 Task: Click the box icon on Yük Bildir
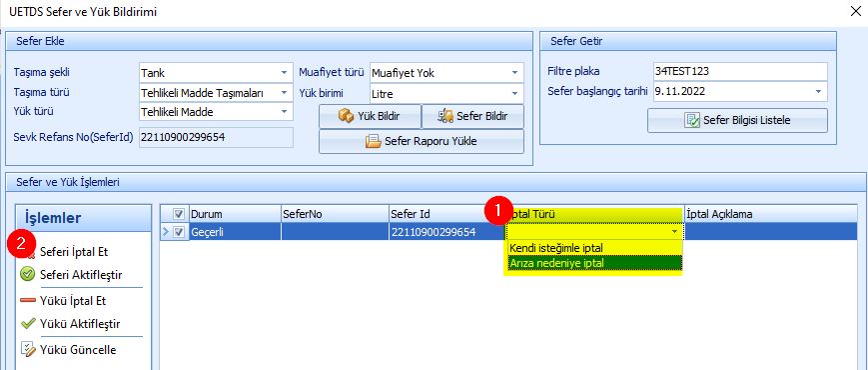(346, 116)
